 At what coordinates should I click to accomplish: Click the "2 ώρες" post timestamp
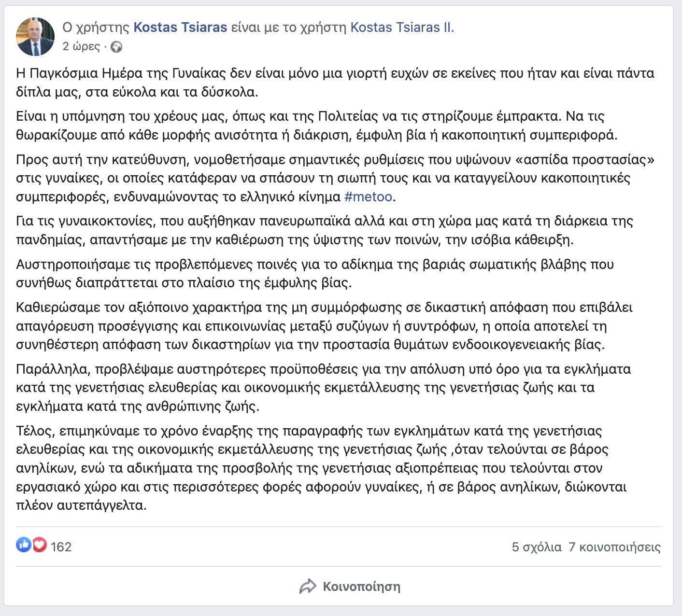click(81, 47)
